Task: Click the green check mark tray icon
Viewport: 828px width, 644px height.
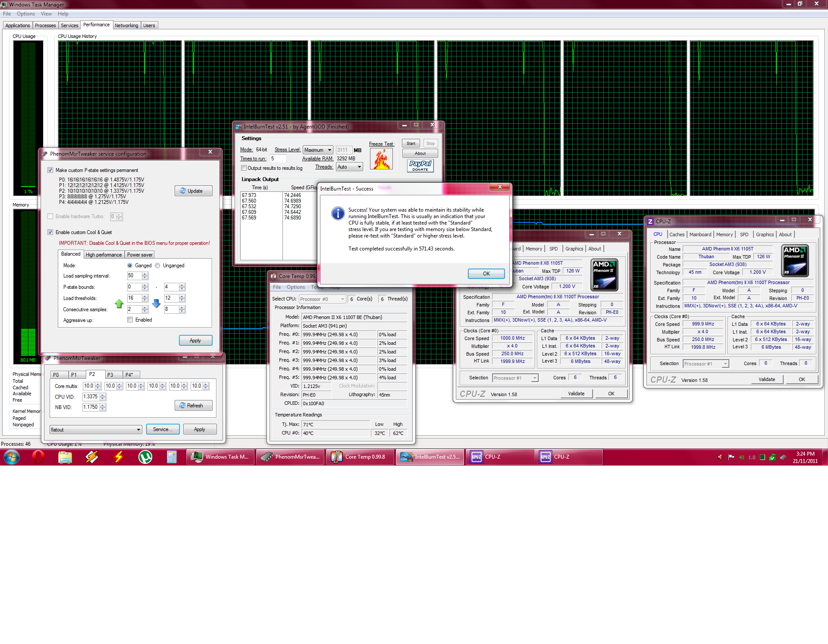Action: [772, 457]
